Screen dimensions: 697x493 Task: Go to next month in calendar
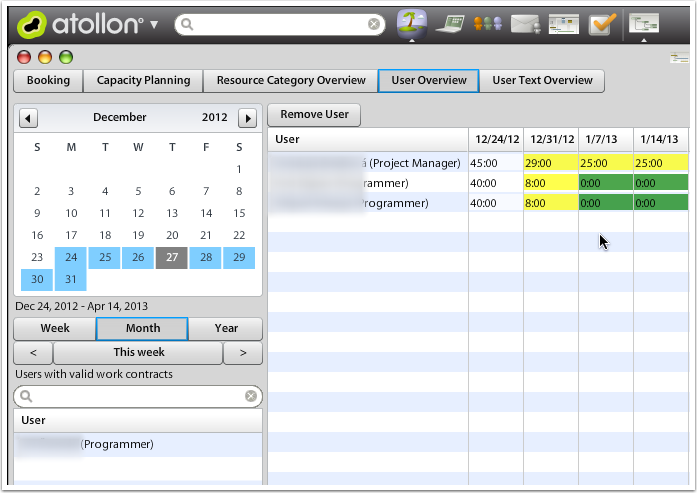247,118
